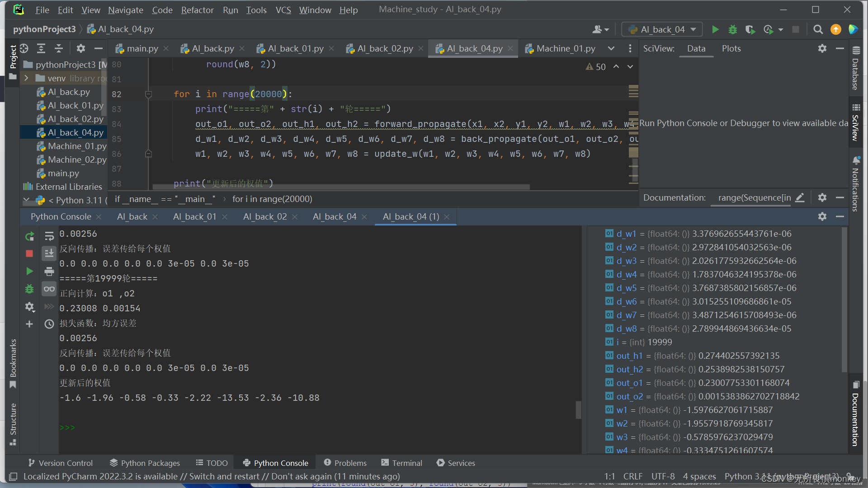Screen dimensions: 868x488
Task: Toggle Documentation side panel at right
Action: click(x=855, y=414)
